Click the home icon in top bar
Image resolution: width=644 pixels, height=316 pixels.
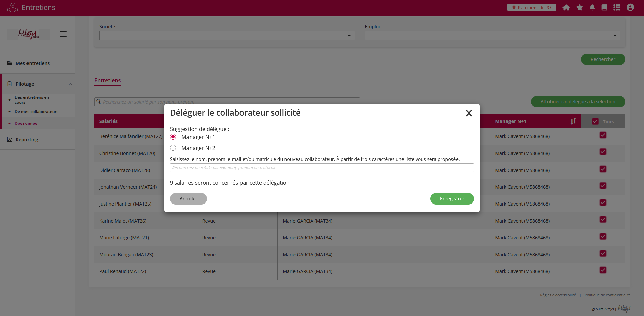point(566,8)
